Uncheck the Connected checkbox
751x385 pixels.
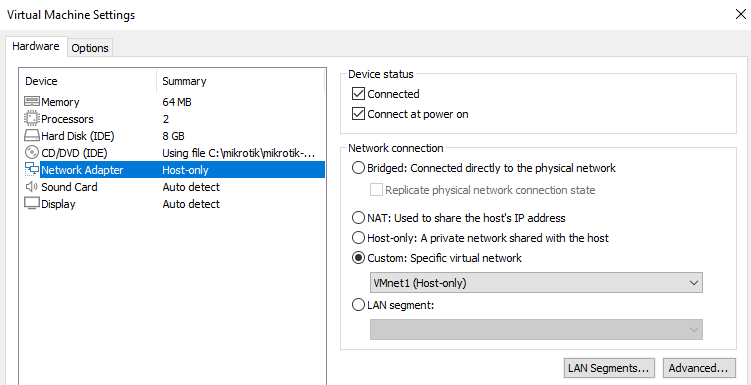[358, 94]
